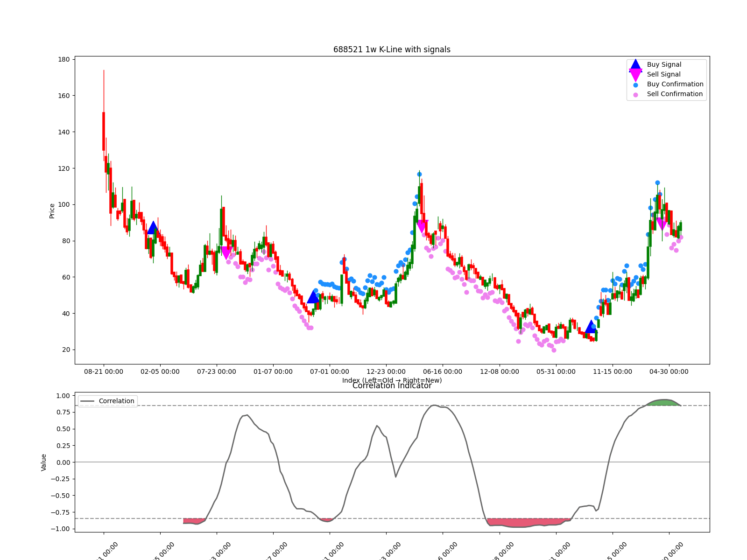Screen dimensions: 747x560
Task: Pick the blue buy signal triangle near 02-05
Action: (153, 228)
